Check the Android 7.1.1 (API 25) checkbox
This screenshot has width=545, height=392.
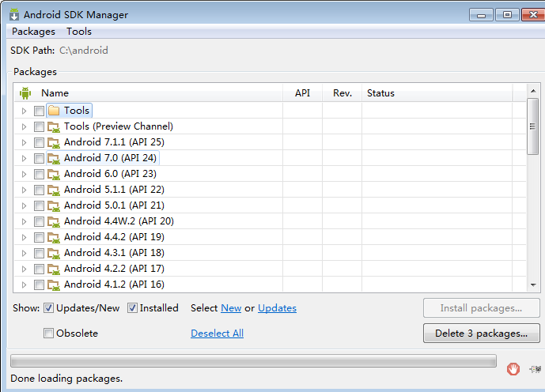[39, 142]
